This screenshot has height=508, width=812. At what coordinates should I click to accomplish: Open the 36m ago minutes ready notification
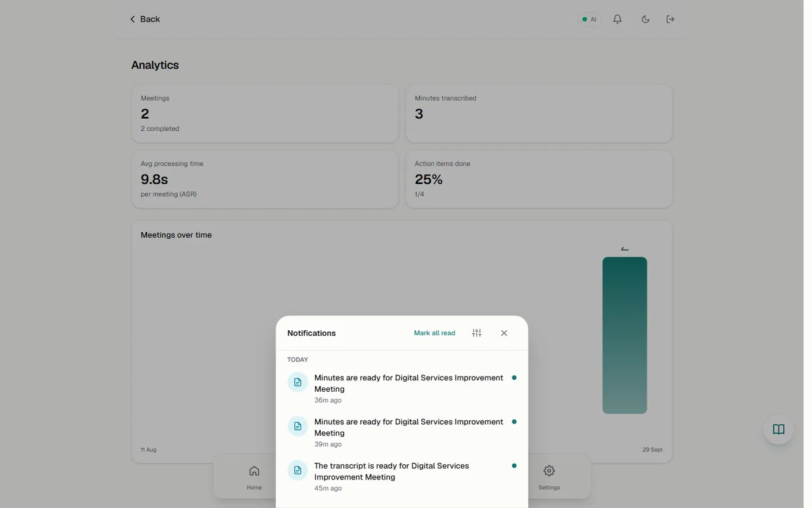[x=402, y=389]
